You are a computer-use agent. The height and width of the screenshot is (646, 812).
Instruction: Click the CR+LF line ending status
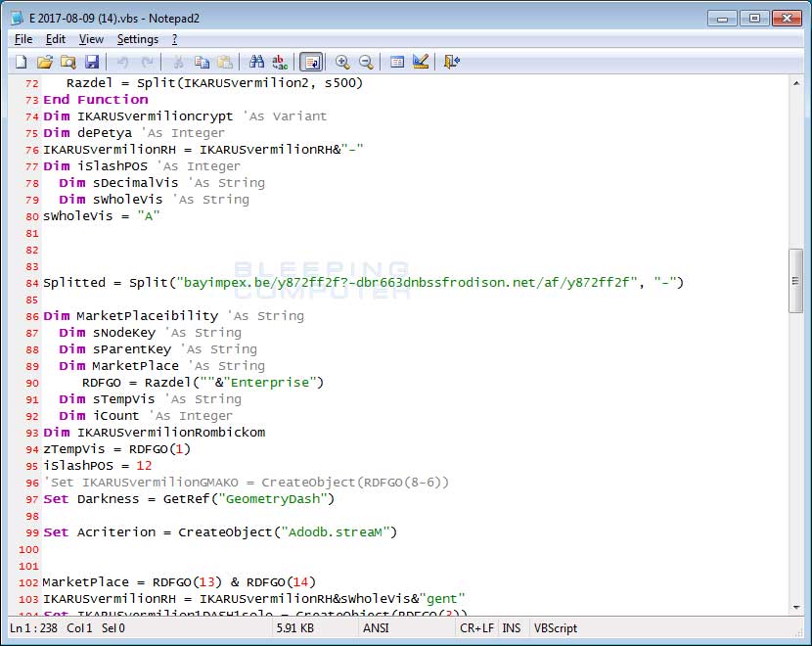pos(477,627)
